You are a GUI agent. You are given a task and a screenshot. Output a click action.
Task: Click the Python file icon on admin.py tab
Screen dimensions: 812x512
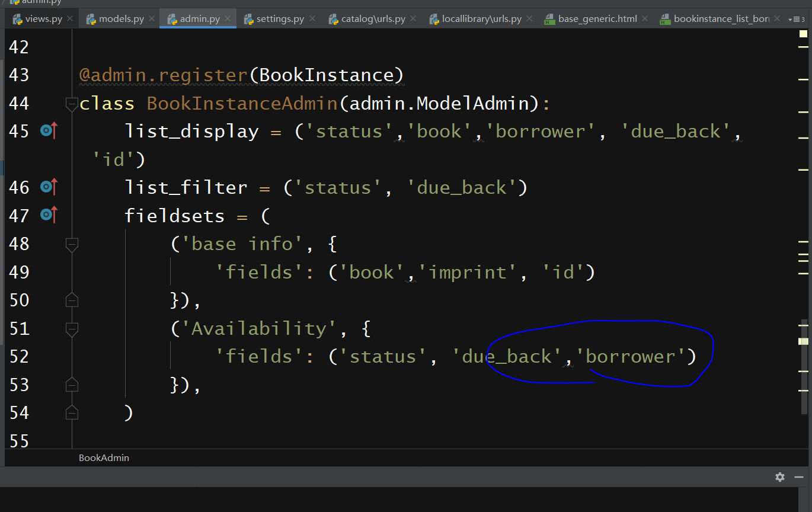(x=172, y=19)
